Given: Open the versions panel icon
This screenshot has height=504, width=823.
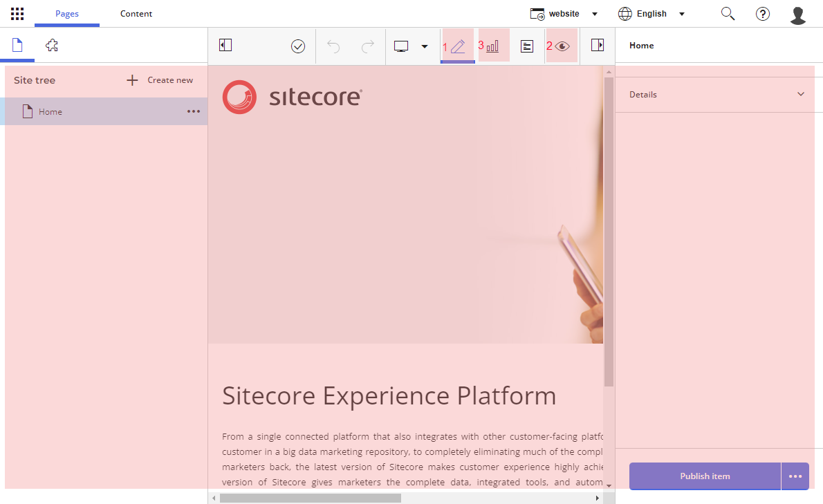Looking at the screenshot, I should tap(527, 46).
